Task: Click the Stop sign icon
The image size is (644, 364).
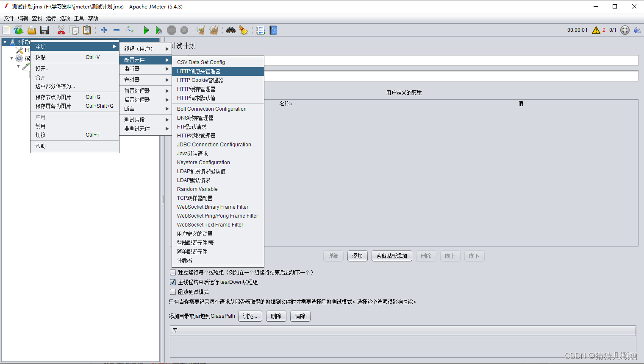Action: click(x=172, y=30)
